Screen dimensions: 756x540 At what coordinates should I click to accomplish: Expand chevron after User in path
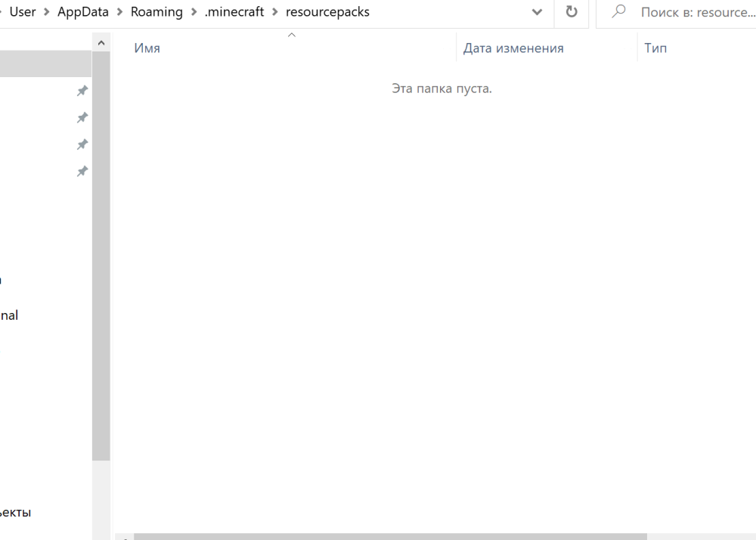click(x=47, y=11)
